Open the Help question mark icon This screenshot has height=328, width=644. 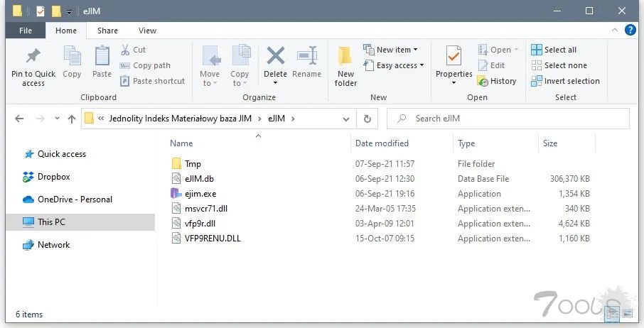(630, 30)
